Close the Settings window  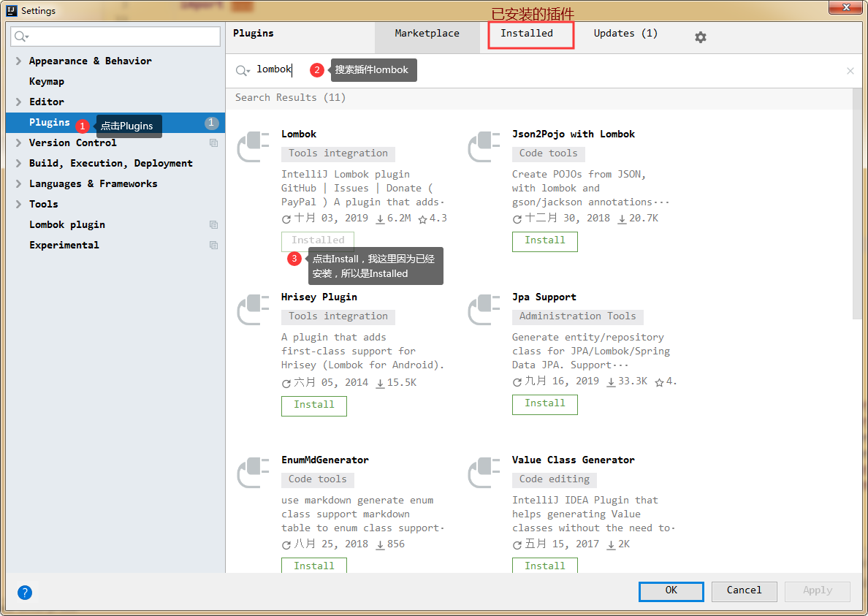click(846, 7)
